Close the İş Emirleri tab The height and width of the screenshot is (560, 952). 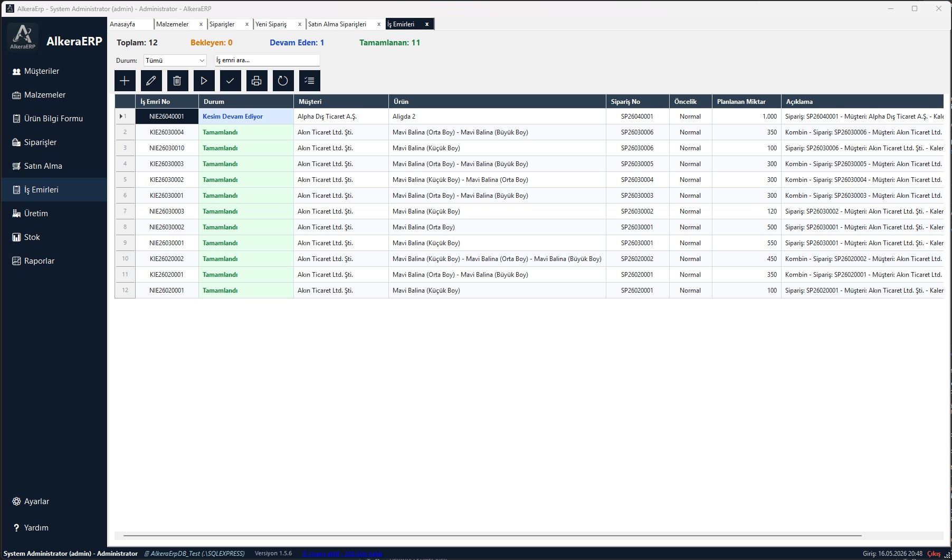coord(427,24)
